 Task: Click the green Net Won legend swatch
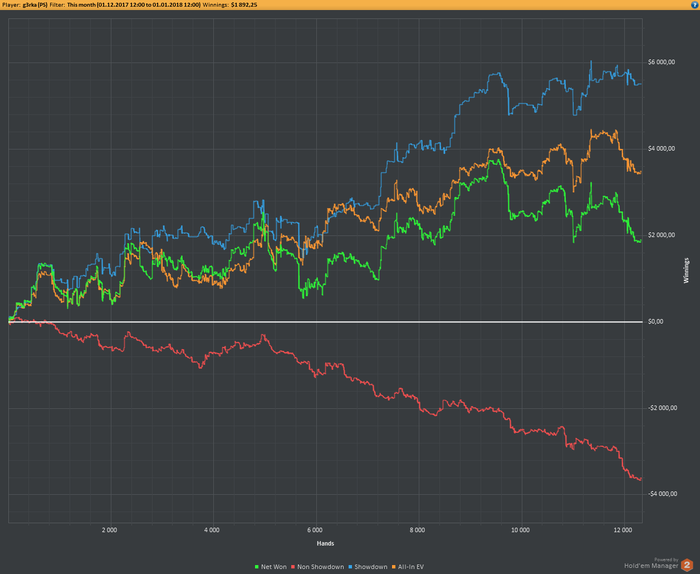pyautogui.click(x=257, y=567)
